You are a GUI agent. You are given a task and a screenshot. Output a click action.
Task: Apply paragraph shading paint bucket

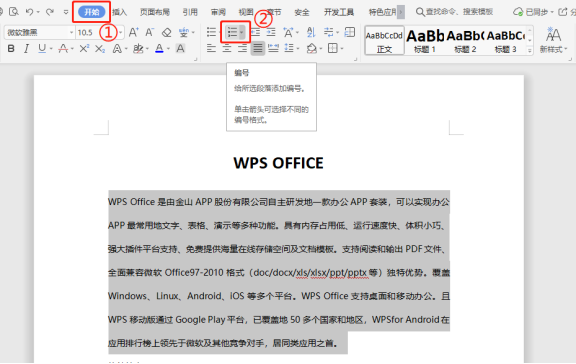tap(312, 48)
